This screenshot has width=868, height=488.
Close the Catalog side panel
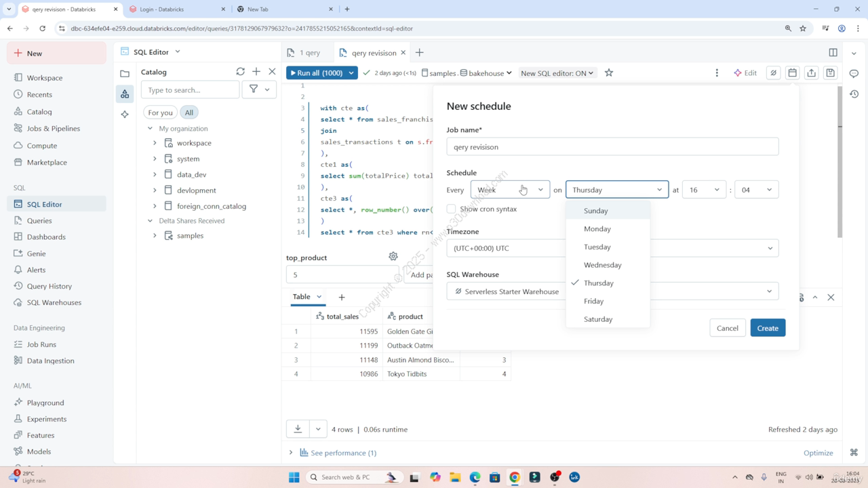272,71
